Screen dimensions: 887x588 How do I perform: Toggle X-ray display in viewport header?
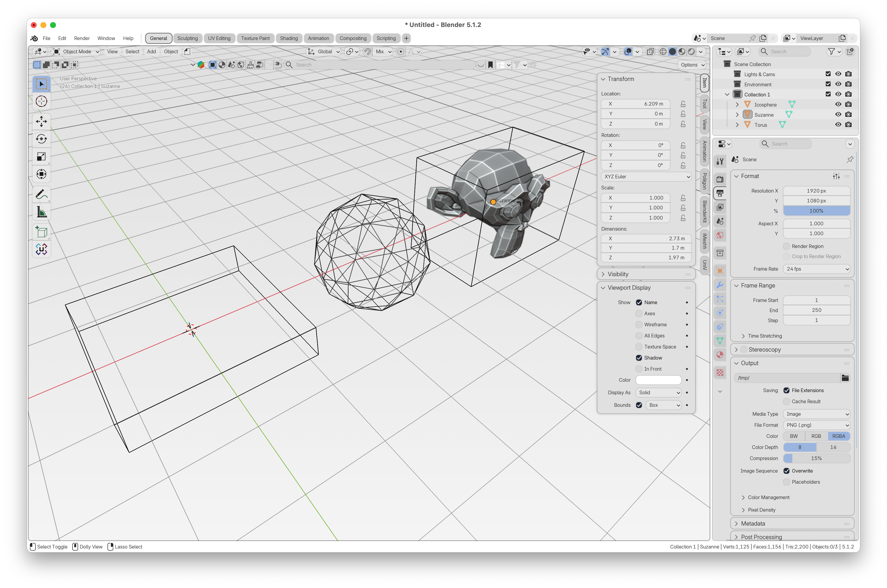(650, 52)
